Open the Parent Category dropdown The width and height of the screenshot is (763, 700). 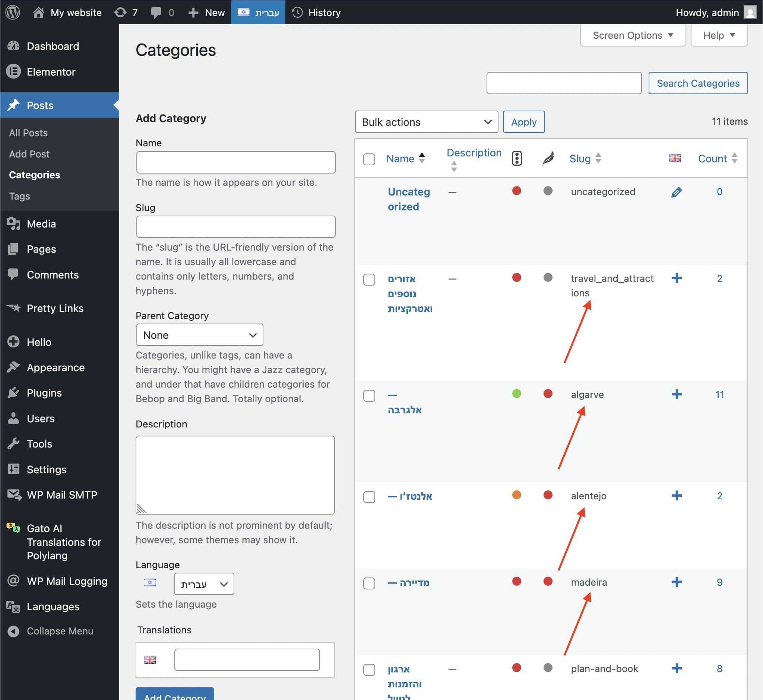pyautogui.click(x=199, y=335)
